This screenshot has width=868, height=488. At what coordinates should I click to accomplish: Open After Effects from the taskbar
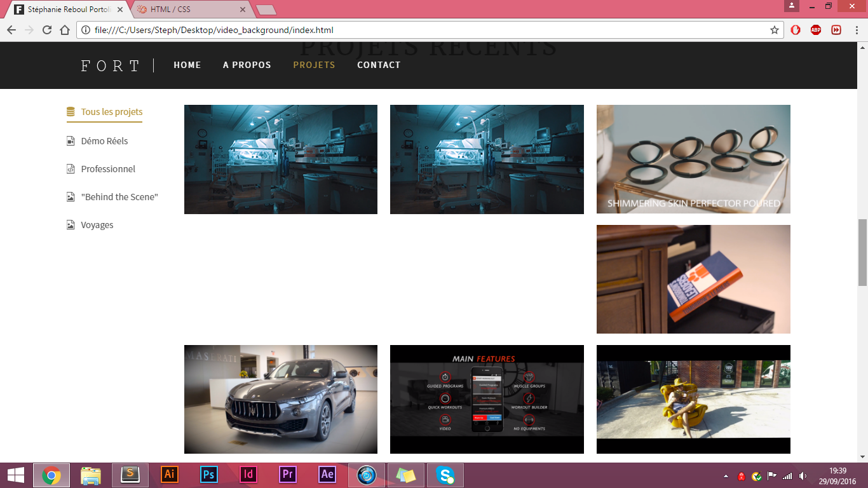tap(327, 475)
